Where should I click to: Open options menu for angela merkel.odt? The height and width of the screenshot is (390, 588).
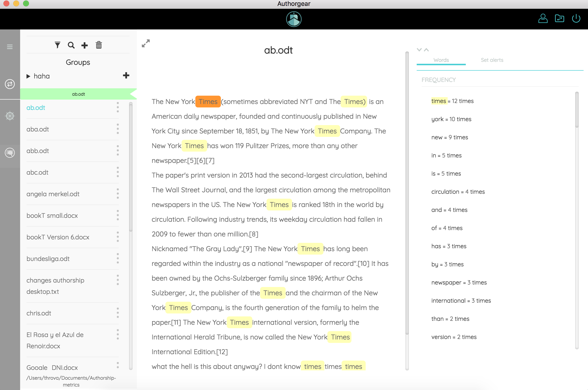(118, 194)
